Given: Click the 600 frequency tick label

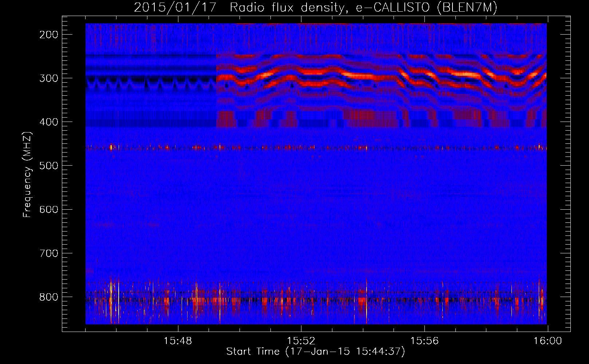Looking at the screenshot, I should [48, 209].
